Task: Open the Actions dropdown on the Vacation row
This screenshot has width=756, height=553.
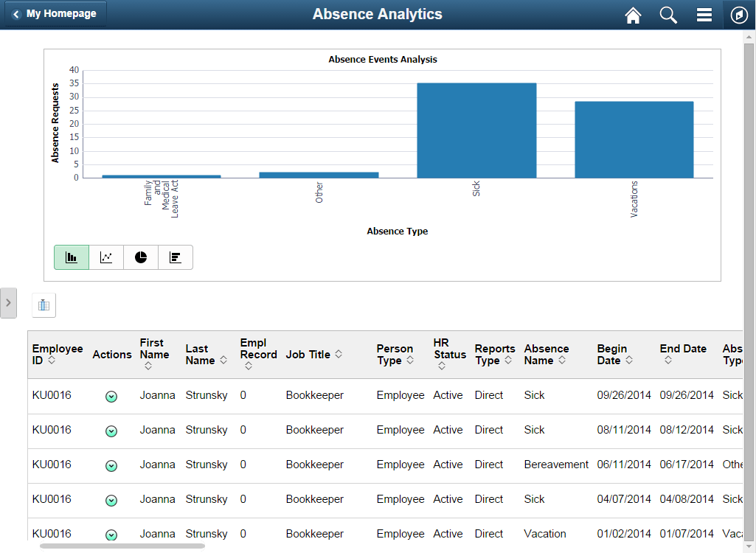Action: click(x=111, y=534)
